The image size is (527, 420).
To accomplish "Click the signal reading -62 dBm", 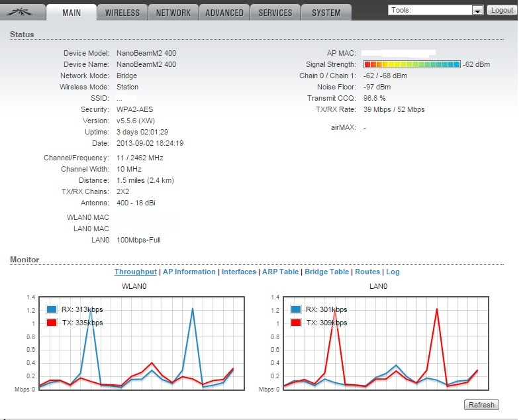I will 476,64.
